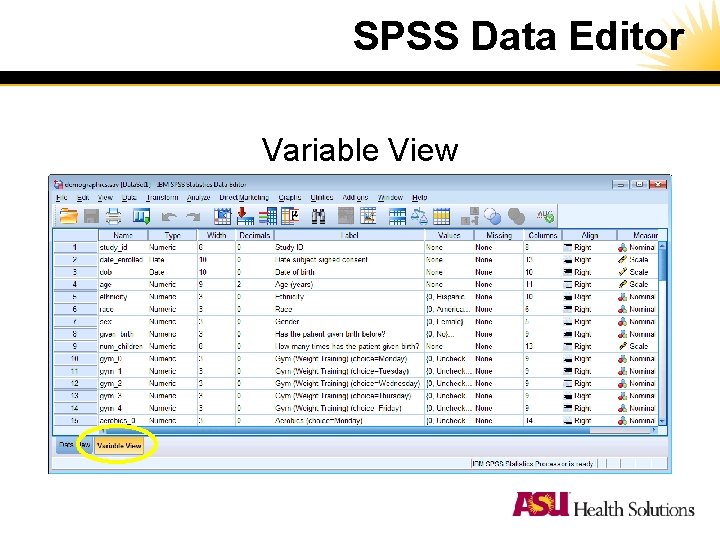The height and width of the screenshot is (540, 720).
Task: Click the Spell check ABC icon
Action: pyautogui.click(x=545, y=216)
